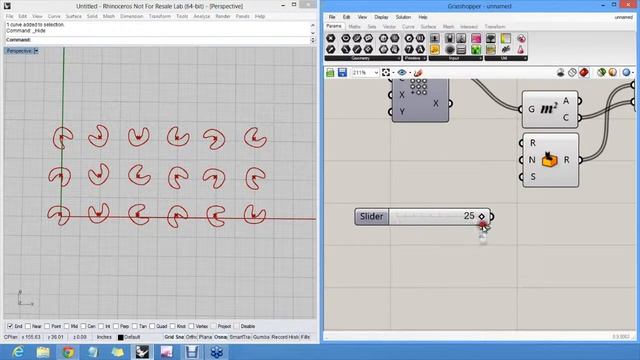640x360 pixels.
Task: Click the wireframe preview icon left of hide icon
Action: [x=560, y=73]
